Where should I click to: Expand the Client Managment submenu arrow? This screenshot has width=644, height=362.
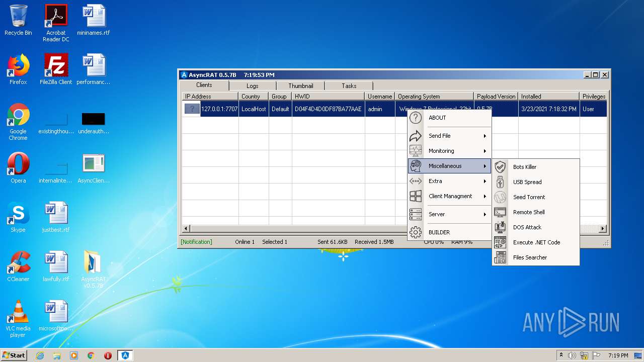(485, 196)
